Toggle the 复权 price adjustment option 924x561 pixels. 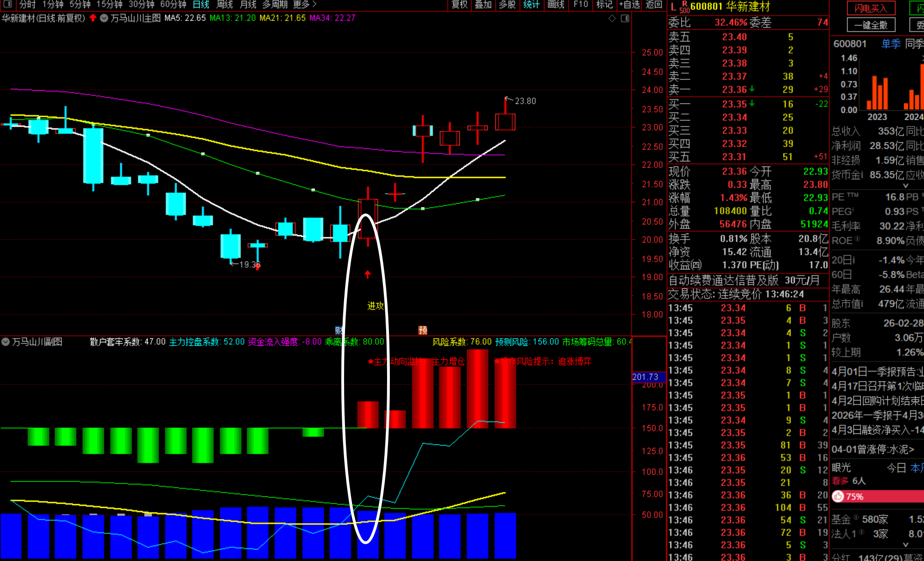[x=460, y=5]
